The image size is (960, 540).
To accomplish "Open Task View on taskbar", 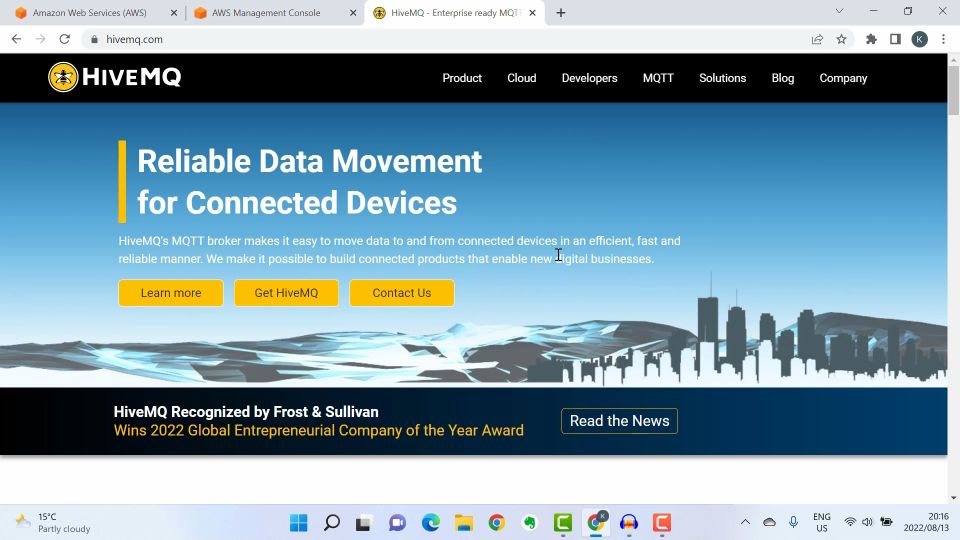I will coord(364,522).
